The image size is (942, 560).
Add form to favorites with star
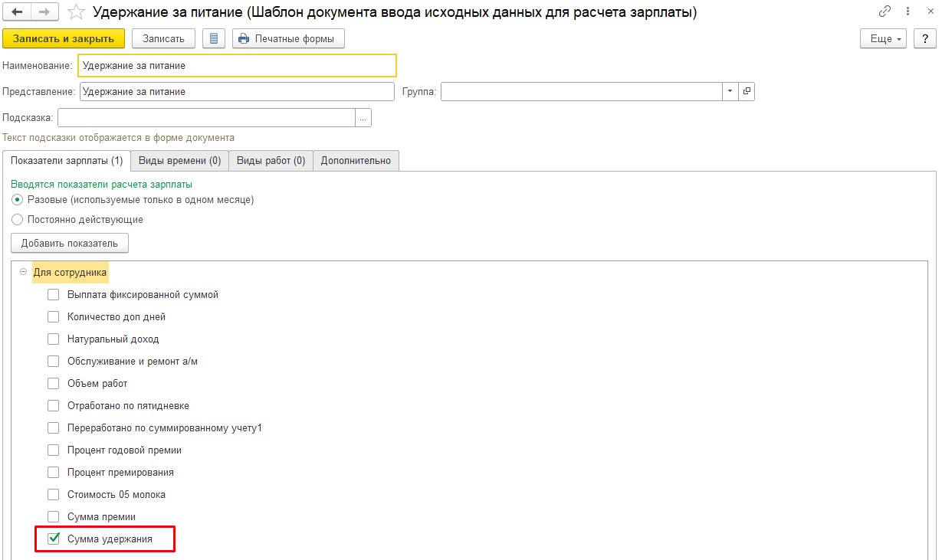coord(75,12)
